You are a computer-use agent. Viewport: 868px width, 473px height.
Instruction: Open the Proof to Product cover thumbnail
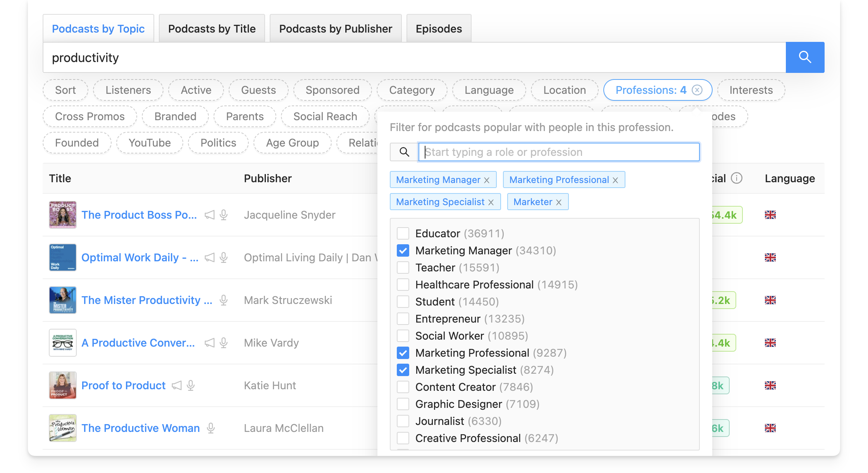63,385
